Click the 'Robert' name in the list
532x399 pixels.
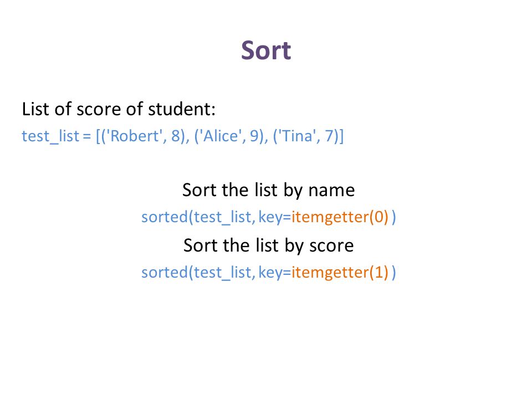(135, 136)
